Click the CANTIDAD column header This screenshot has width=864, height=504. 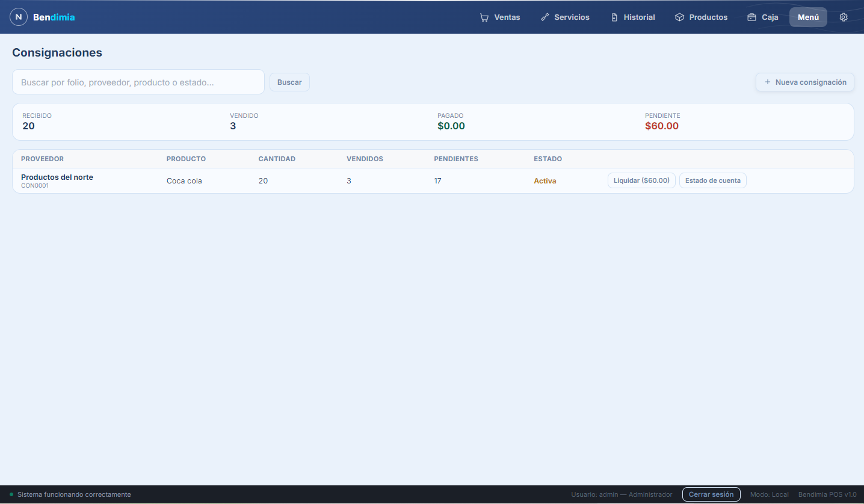pyautogui.click(x=277, y=159)
